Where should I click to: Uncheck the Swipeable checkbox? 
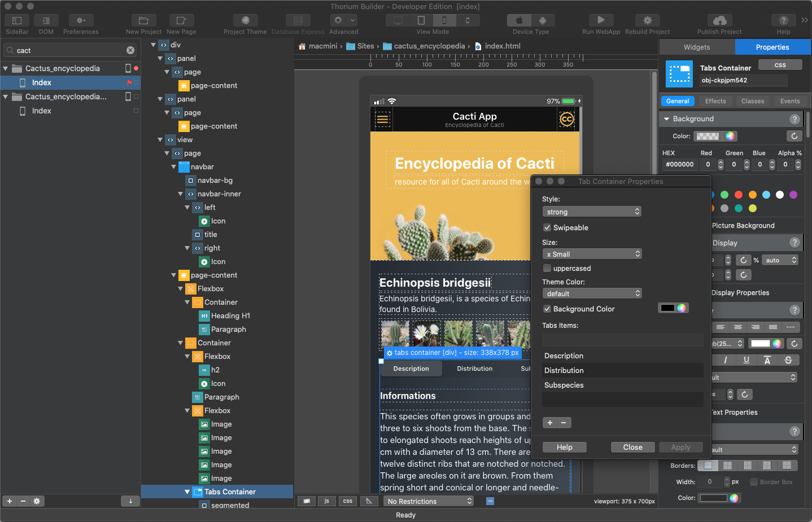(x=547, y=227)
